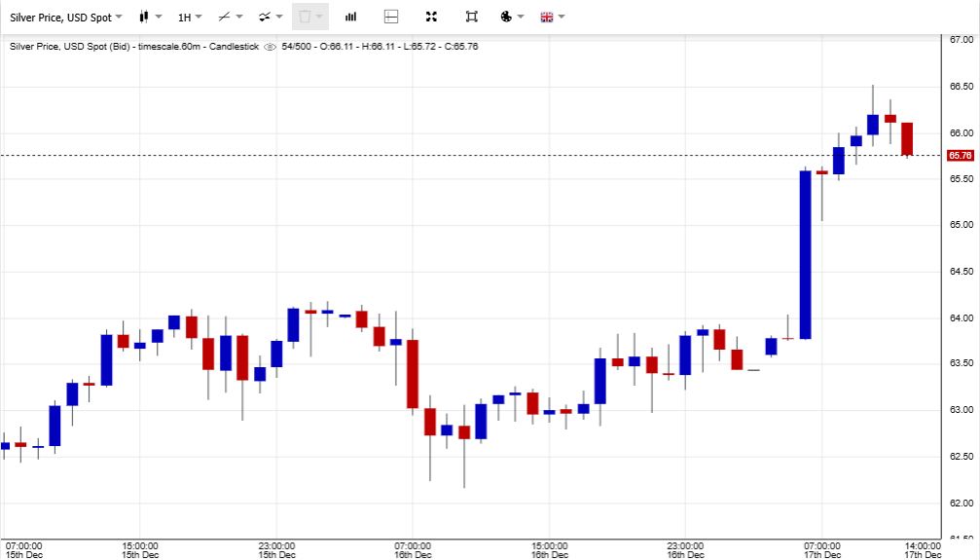Viewport: 980px width, 560px height.
Task: Click the fit chart frame icon
Action: pyautogui.click(x=472, y=17)
